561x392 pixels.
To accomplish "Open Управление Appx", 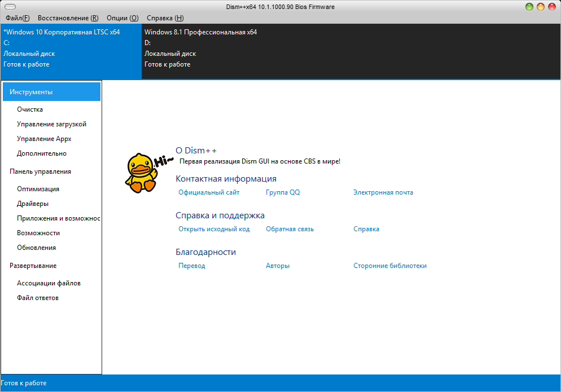I will 44,139.
